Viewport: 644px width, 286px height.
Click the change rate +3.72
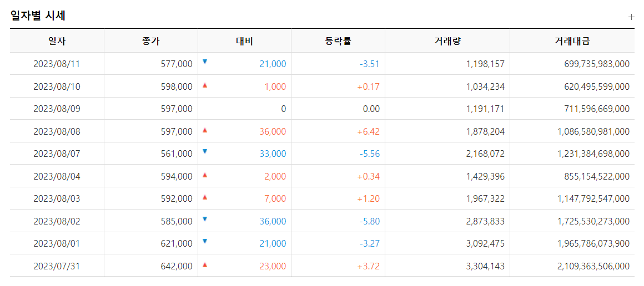[x=368, y=266]
